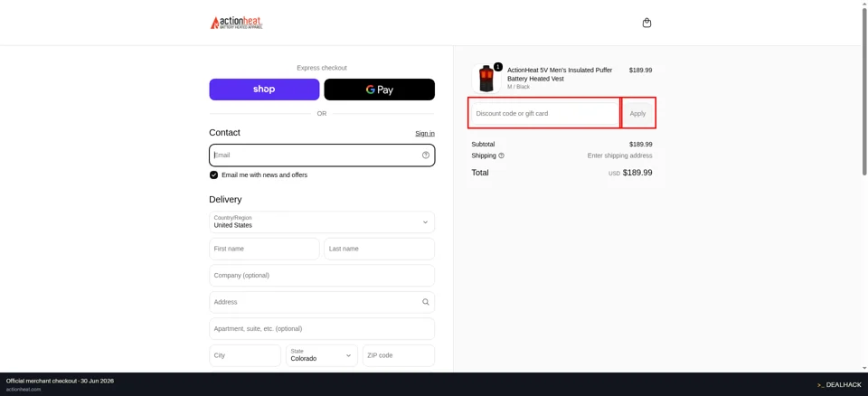Click the Official merchant checkout text

60,381
